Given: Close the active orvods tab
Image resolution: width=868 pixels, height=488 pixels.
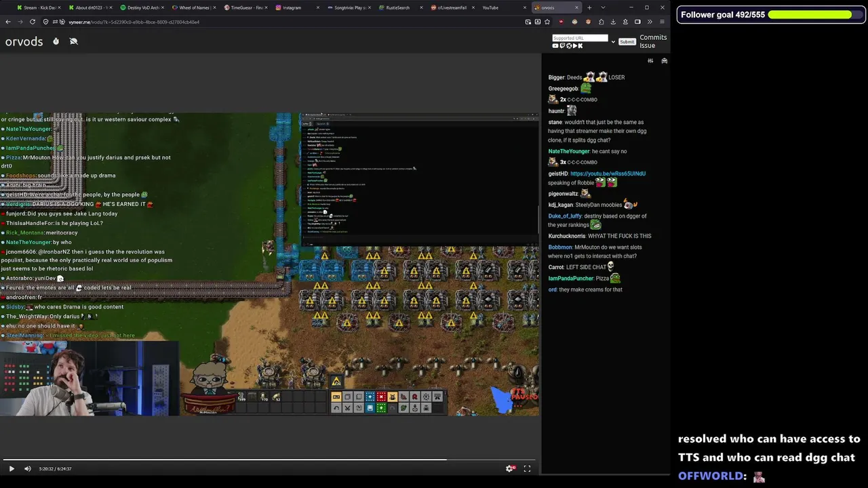Looking at the screenshot, I should 577,7.
